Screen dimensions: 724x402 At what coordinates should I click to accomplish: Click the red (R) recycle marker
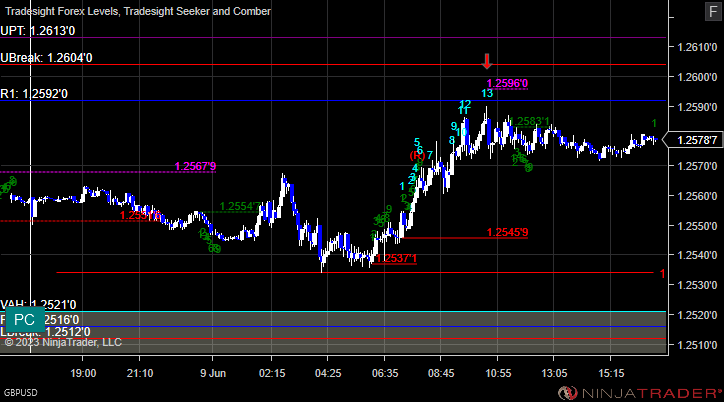click(417, 156)
